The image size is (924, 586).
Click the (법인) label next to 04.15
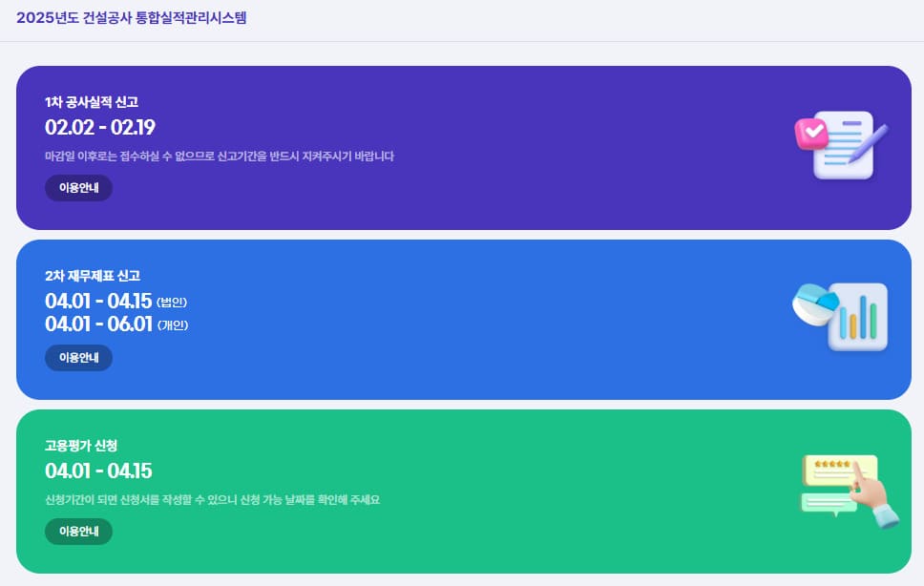click(172, 303)
